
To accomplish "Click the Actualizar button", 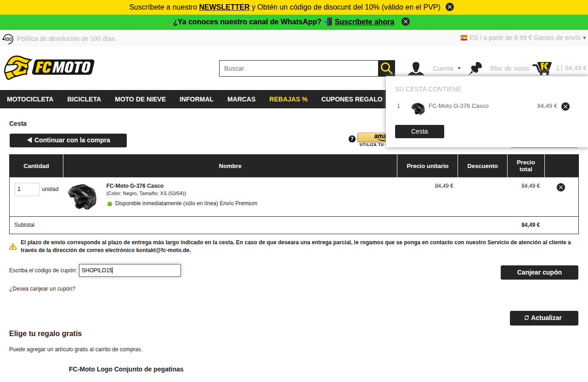I will 544,318.
